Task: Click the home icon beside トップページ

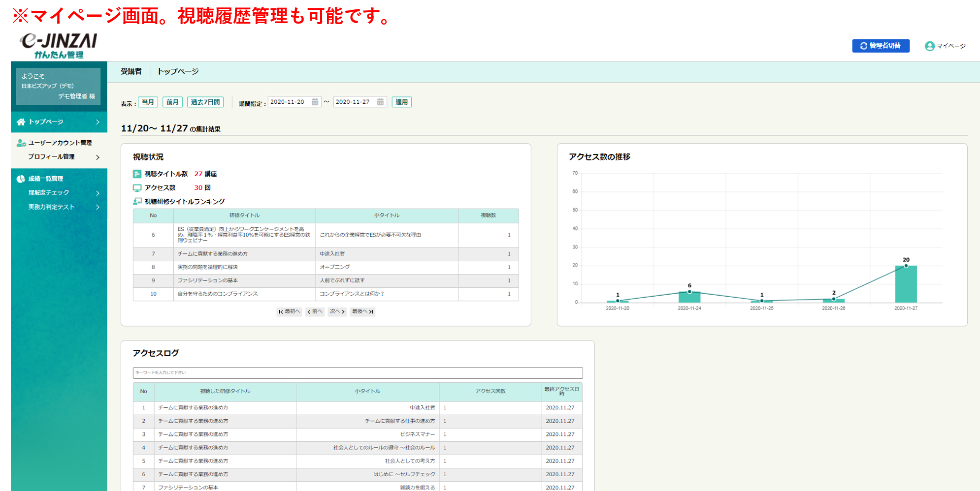Action: [x=21, y=122]
